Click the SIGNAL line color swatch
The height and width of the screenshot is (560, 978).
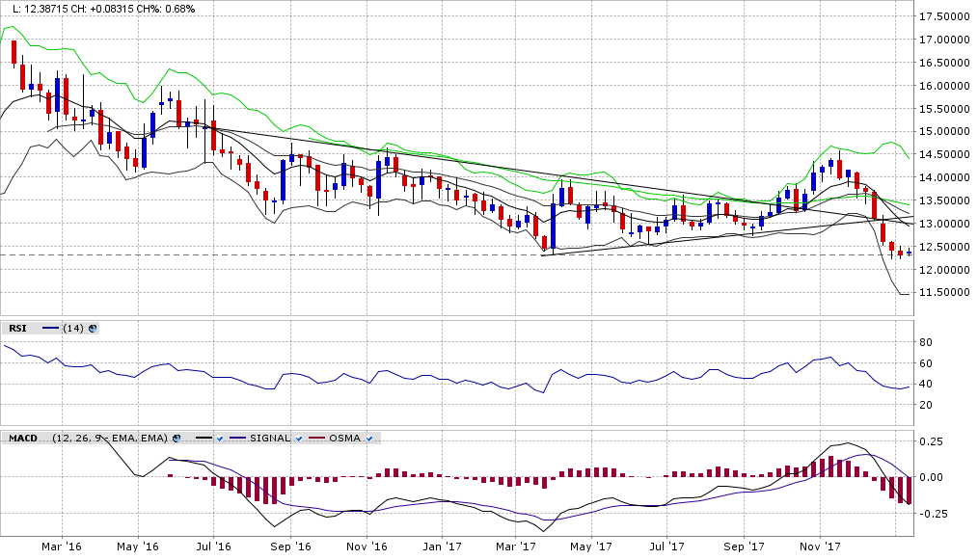[238, 439]
